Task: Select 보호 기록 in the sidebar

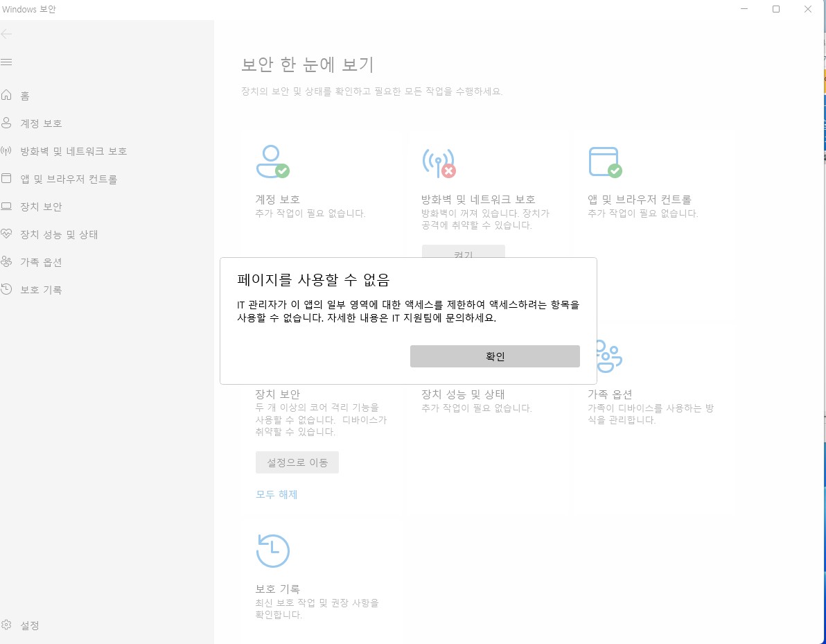Action: click(41, 290)
